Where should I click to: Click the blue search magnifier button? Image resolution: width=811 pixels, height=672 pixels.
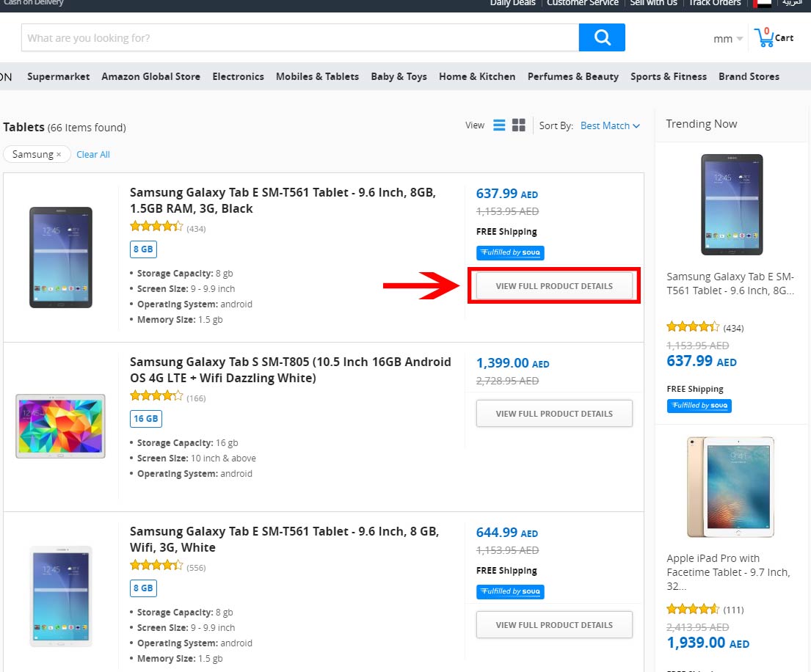click(x=602, y=37)
